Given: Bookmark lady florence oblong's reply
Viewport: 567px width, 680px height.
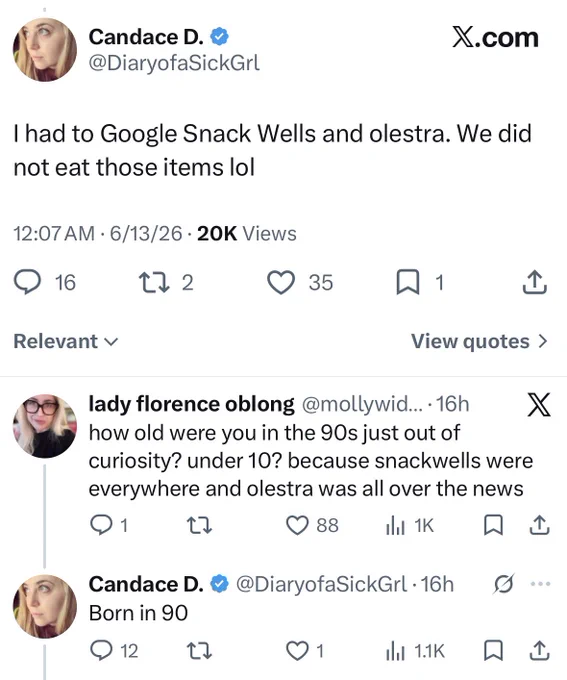Looking at the screenshot, I should [493, 525].
